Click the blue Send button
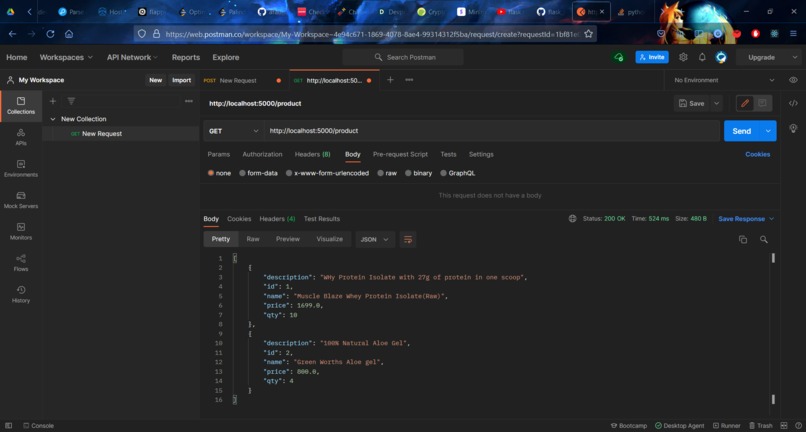 click(x=742, y=131)
